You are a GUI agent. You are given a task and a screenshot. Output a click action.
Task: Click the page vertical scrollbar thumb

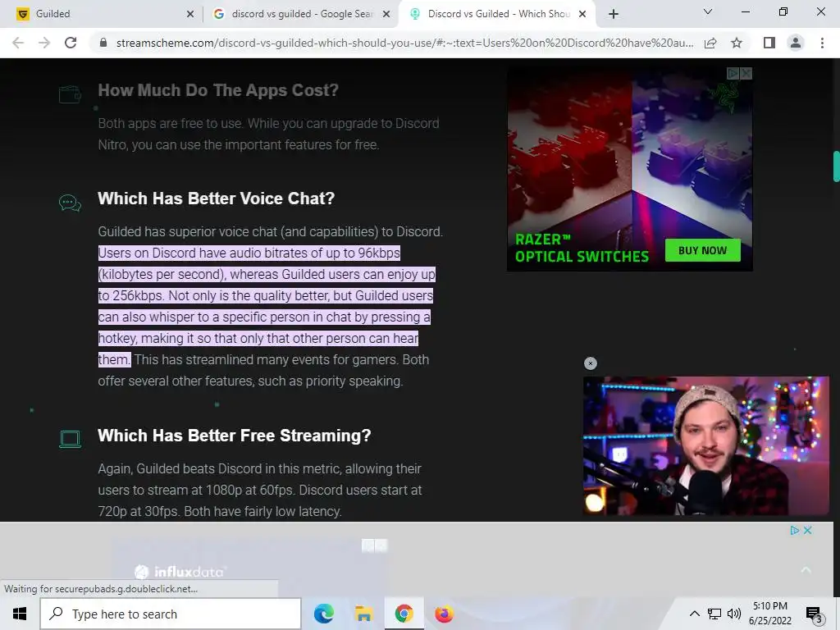pyautogui.click(x=836, y=167)
